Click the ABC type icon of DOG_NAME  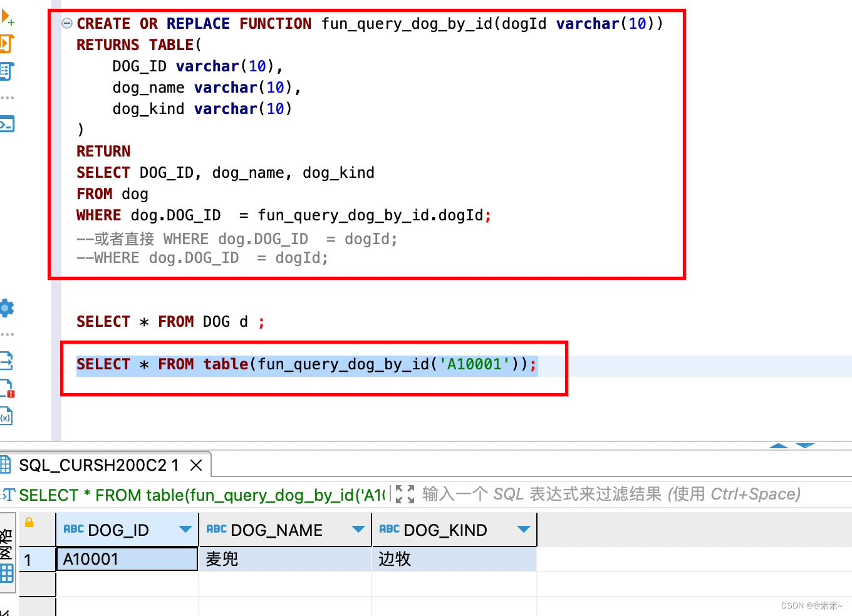[x=216, y=529]
